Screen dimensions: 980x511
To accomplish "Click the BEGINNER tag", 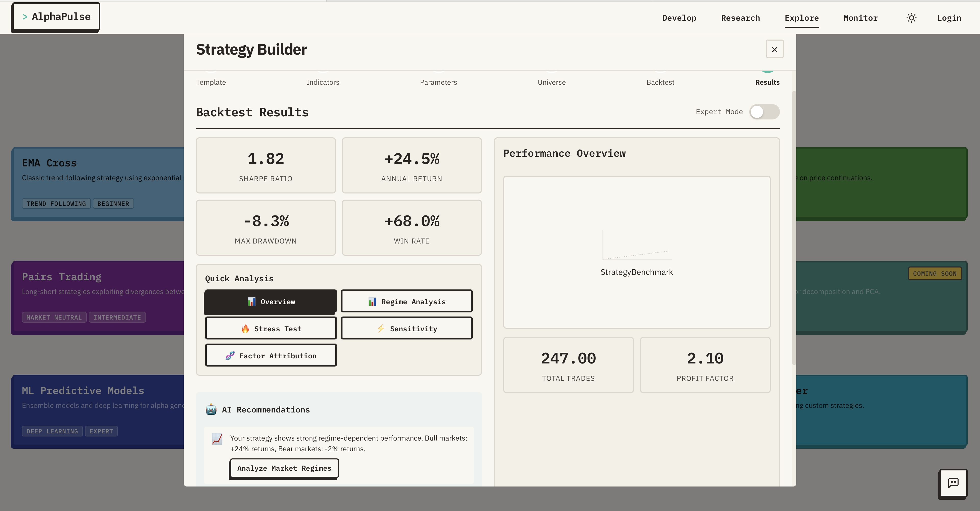I will pos(113,204).
